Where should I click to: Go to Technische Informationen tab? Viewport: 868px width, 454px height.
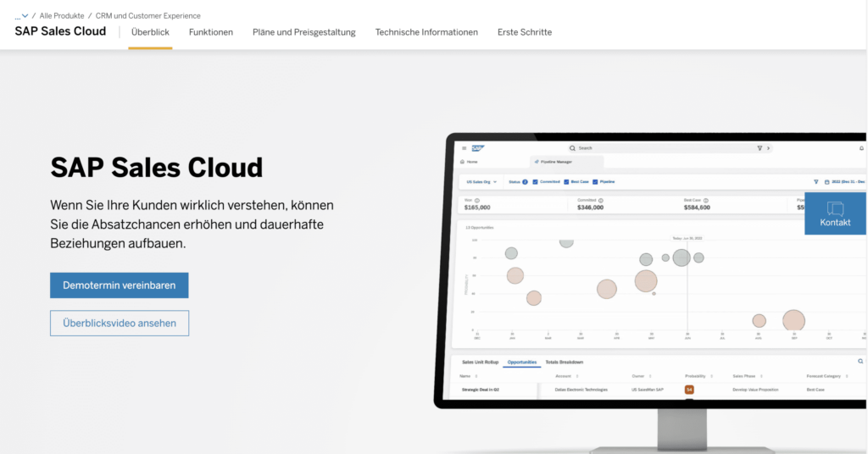pyautogui.click(x=426, y=32)
